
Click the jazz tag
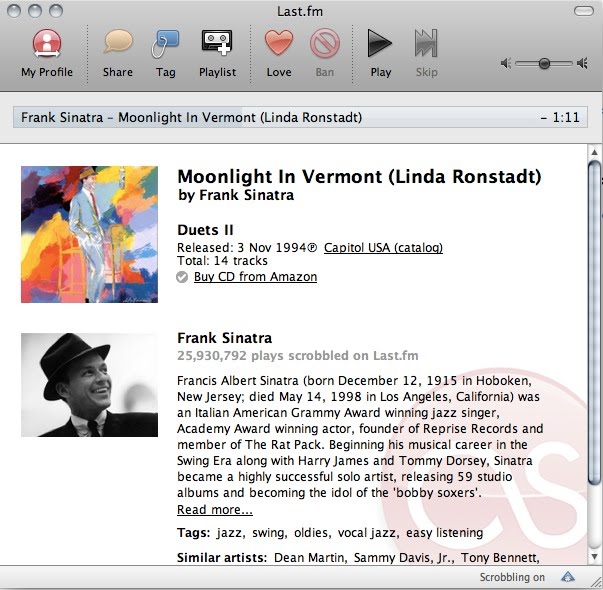click(x=230, y=533)
